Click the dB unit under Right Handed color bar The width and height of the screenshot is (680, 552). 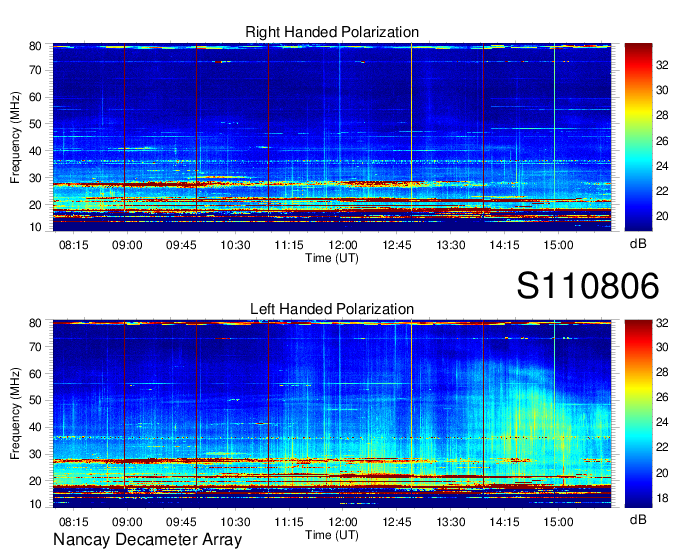click(x=638, y=244)
